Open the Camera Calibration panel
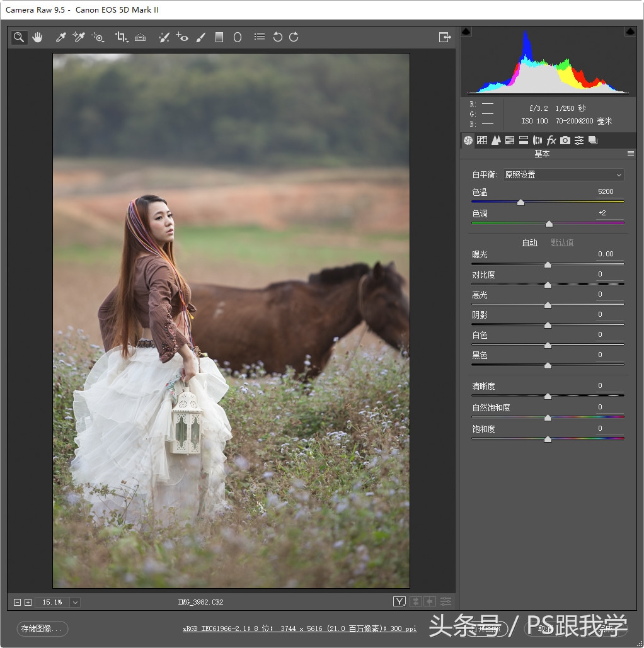The height and width of the screenshot is (648, 644). (x=565, y=140)
